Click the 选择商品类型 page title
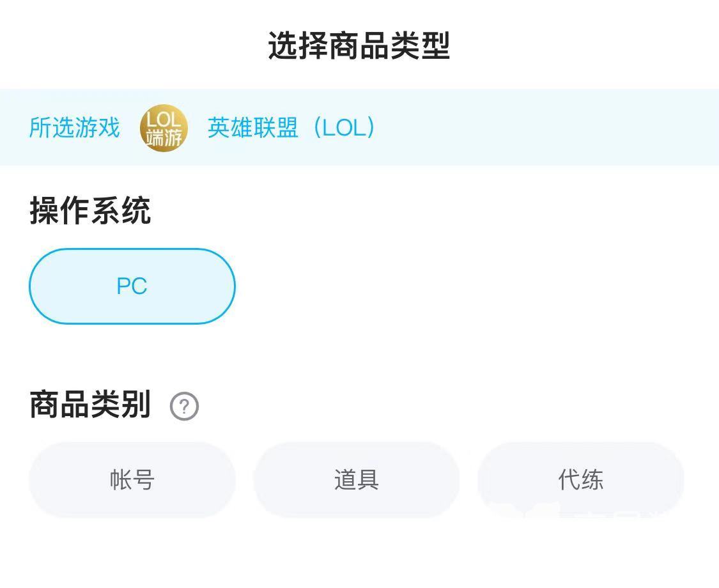Viewport: 719px width, 588px height. pyautogui.click(x=359, y=47)
